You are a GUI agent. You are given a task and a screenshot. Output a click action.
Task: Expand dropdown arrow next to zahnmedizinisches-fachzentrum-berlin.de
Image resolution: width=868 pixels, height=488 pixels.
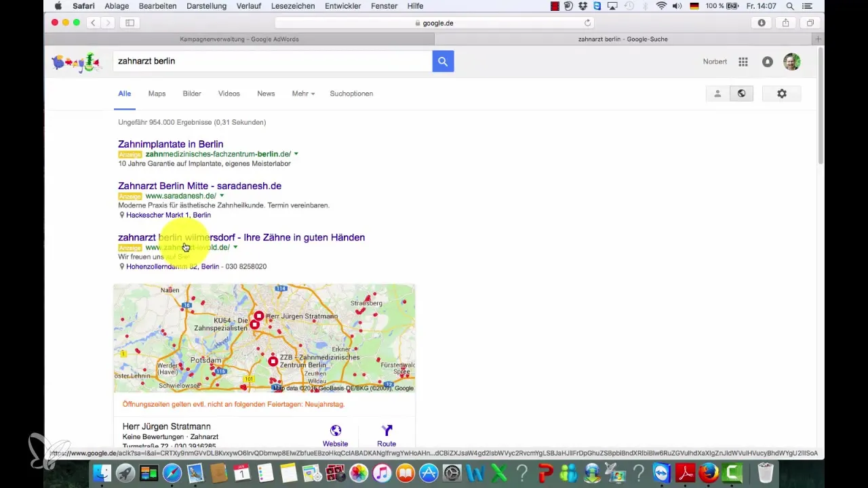(296, 155)
